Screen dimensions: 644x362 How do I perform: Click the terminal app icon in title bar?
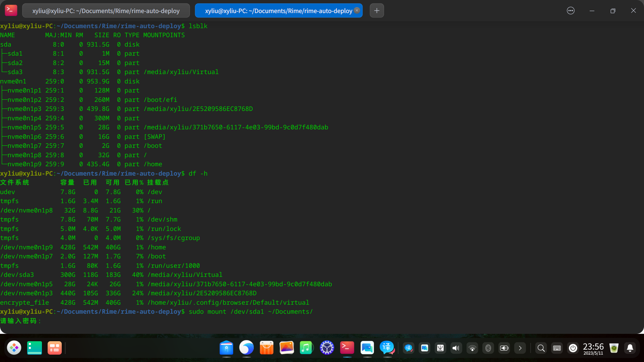click(x=11, y=10)
